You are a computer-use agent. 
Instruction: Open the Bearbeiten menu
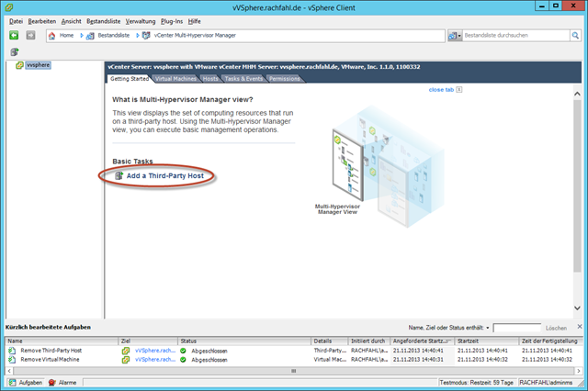coord(42,21)
